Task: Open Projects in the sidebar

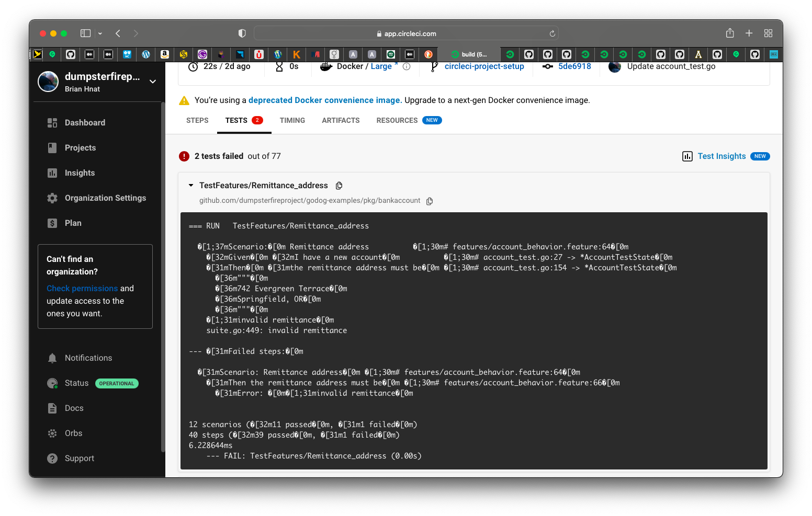Action: [80, 148]
